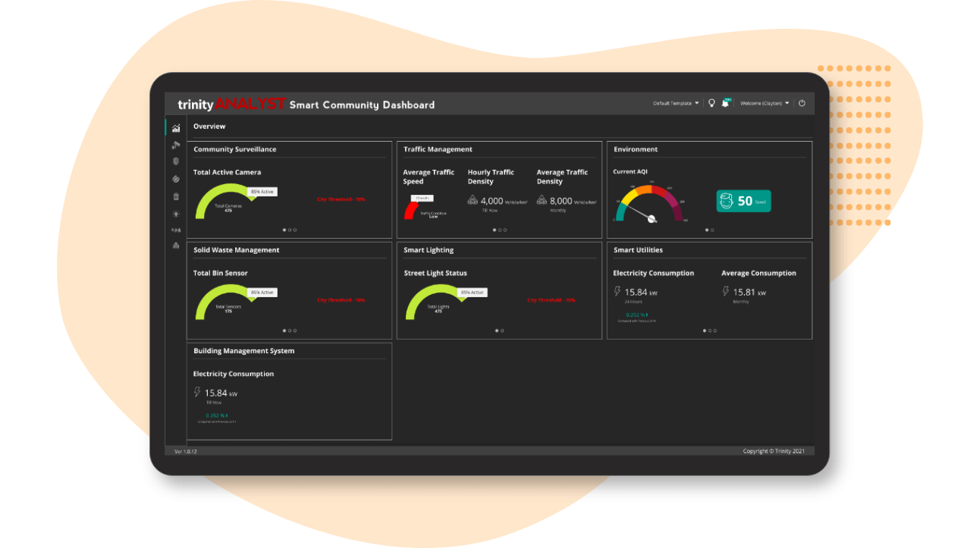980x548 pixels.
Task: Click City Threshold text in Community Surveillance
Action: coord(341,199)
